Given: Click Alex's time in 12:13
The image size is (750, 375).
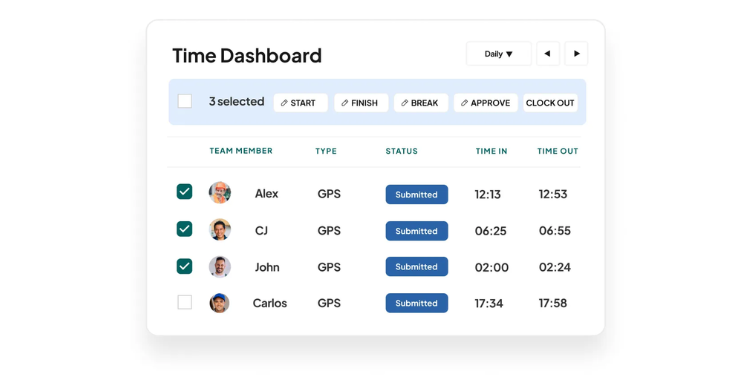Looking at the screenshot, I should tap(488, 194).
